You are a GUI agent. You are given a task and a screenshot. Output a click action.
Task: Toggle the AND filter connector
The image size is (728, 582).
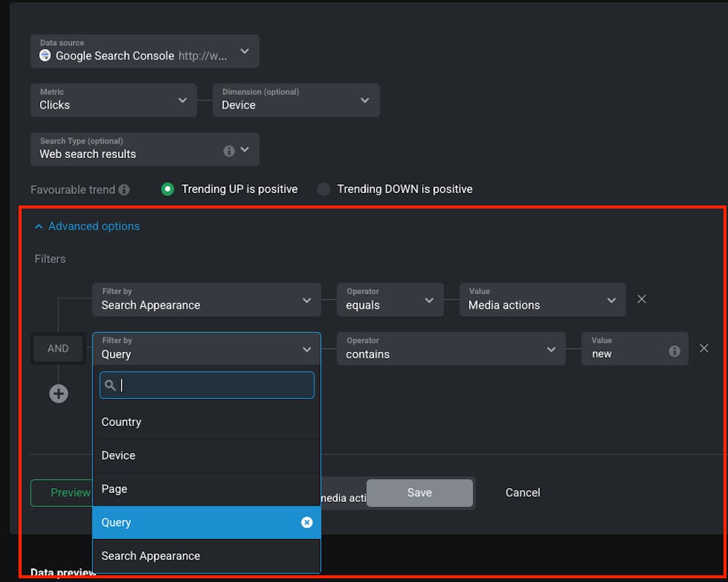point(58,348)
